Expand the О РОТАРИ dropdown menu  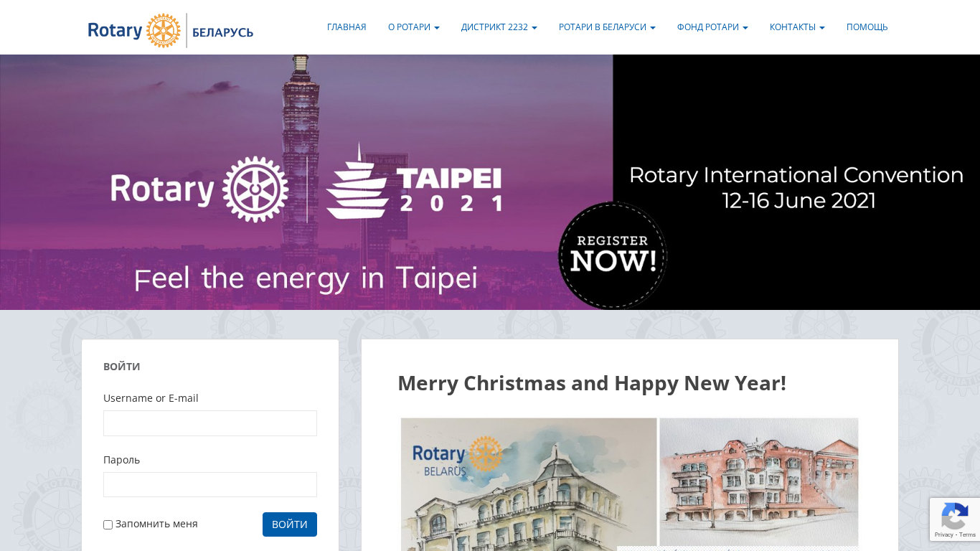pos(414,27)
